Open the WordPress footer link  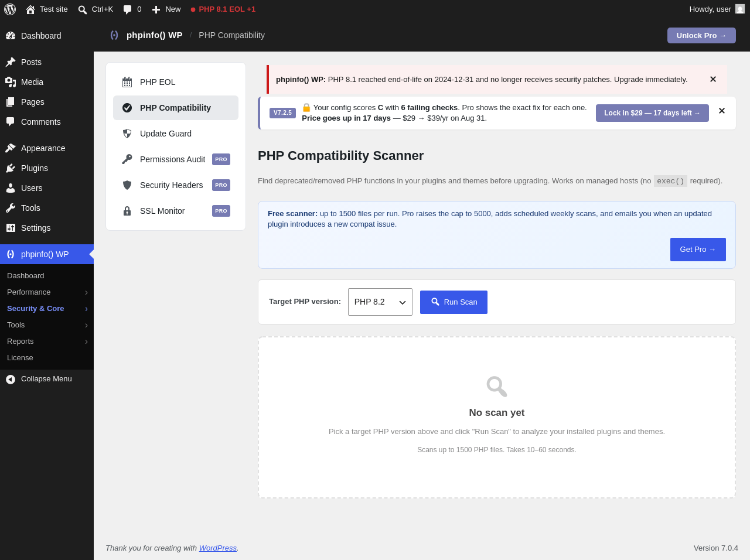click(x=217, y=548)
